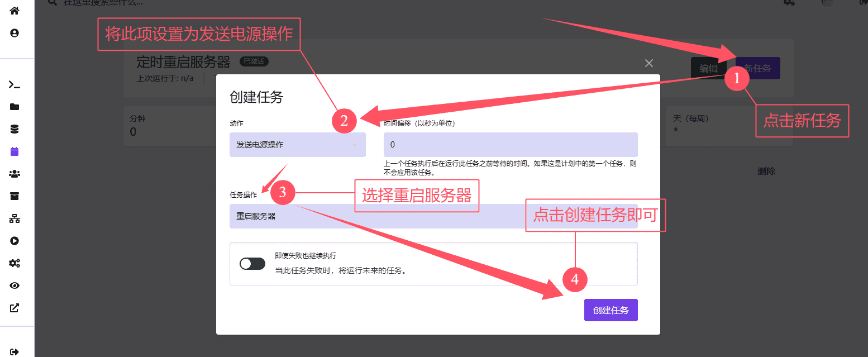Click the sign-out icon at sidebar bottom
Image resolution: width=868 pixels, height=357 pixels.
15,352
